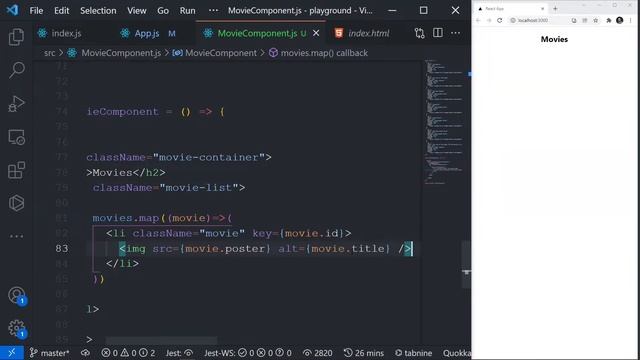Image resolution: width=640 pixels, height=360 pixels.
Task: Click the Jest-WS status bar item
Action: coord(248,353)
